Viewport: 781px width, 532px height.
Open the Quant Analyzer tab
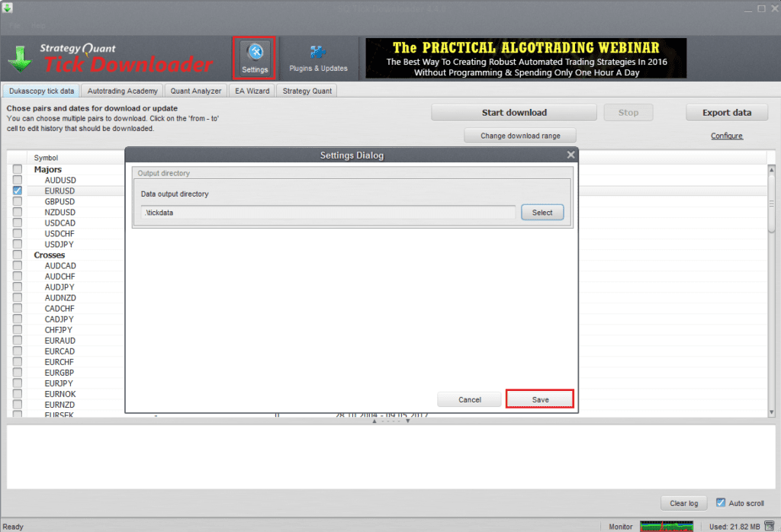[196, 91]
